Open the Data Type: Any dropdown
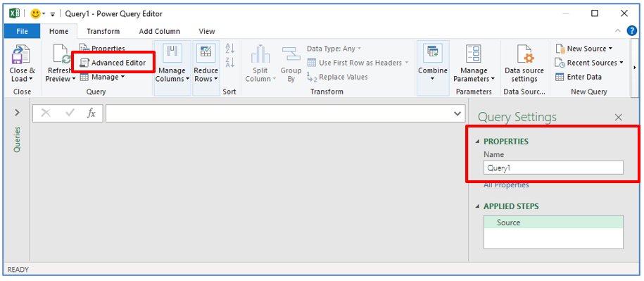Viewport: 644px width, 281px height. coord(334,49)
